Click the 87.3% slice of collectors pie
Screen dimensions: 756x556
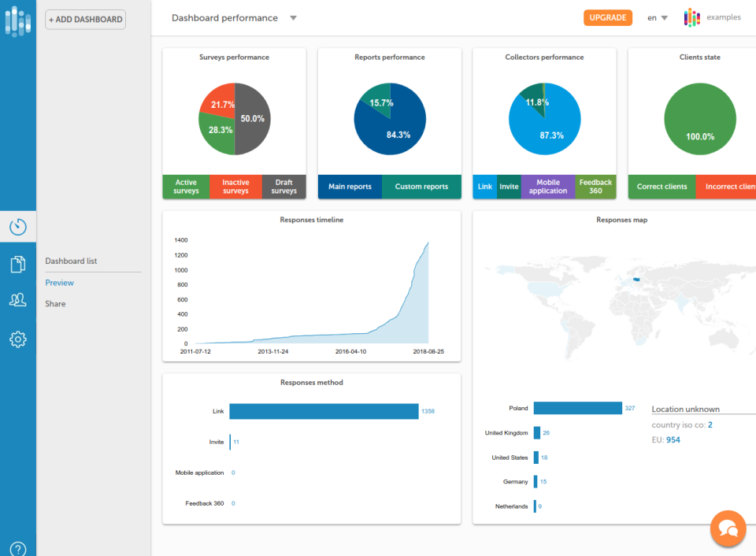pos(552,132)
